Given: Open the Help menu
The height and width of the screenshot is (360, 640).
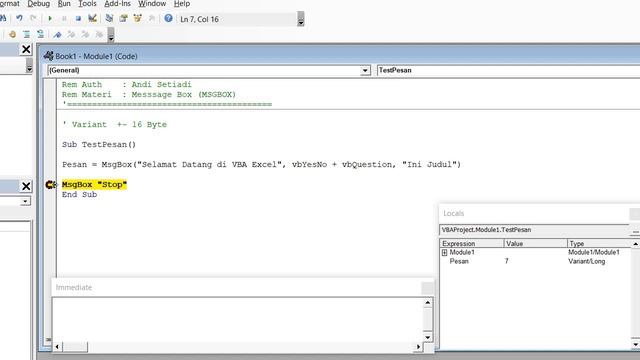Looking at the screenshot, I should pos(182,4).
